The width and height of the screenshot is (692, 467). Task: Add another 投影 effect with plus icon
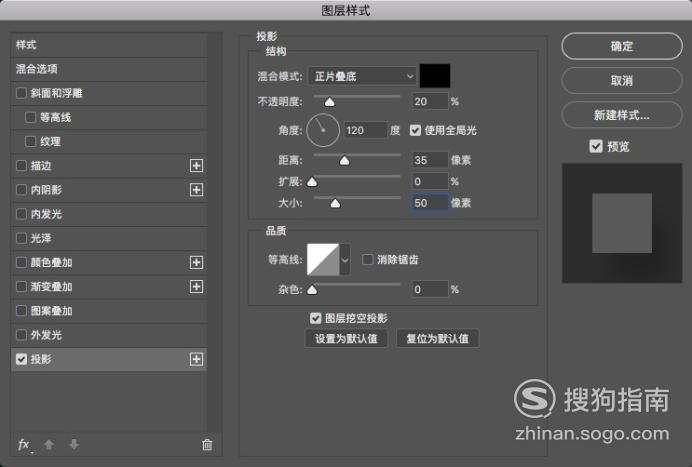(196, 359)
